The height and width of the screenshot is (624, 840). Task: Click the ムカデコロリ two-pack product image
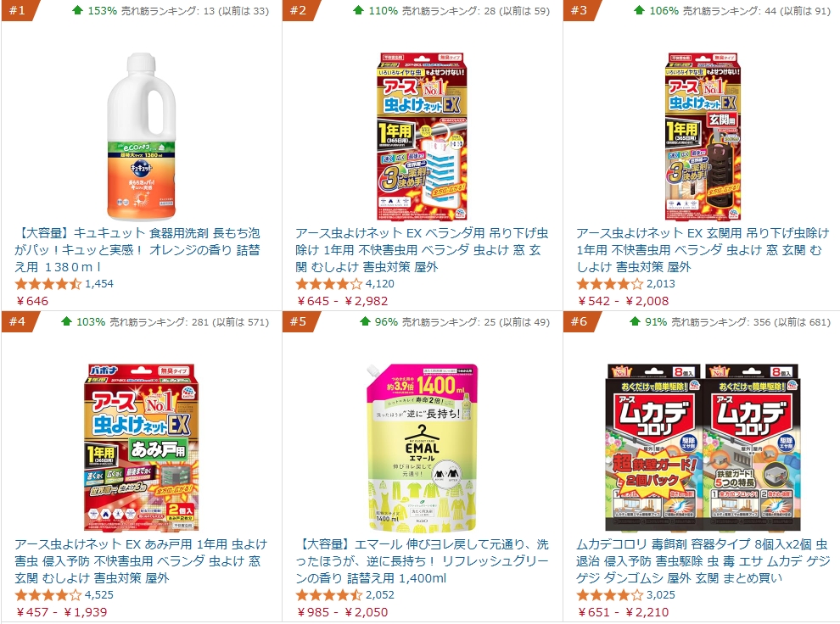[x=703, y=448]
